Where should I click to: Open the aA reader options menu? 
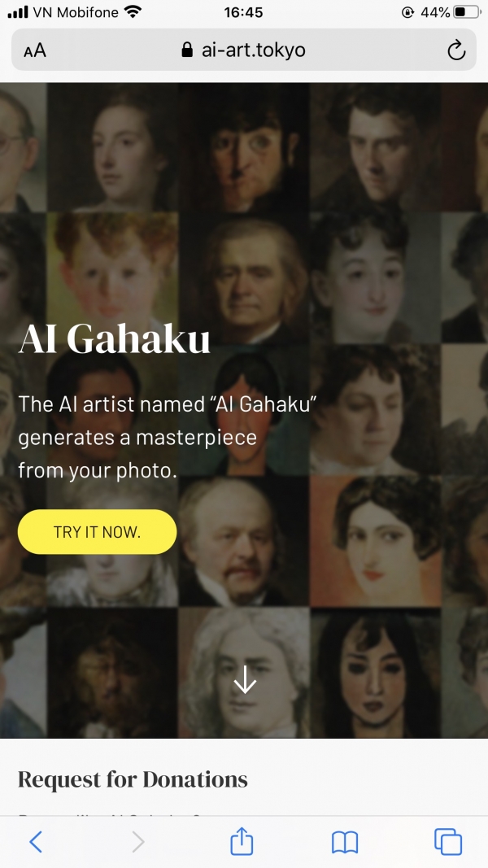click(x=35, y=51)
